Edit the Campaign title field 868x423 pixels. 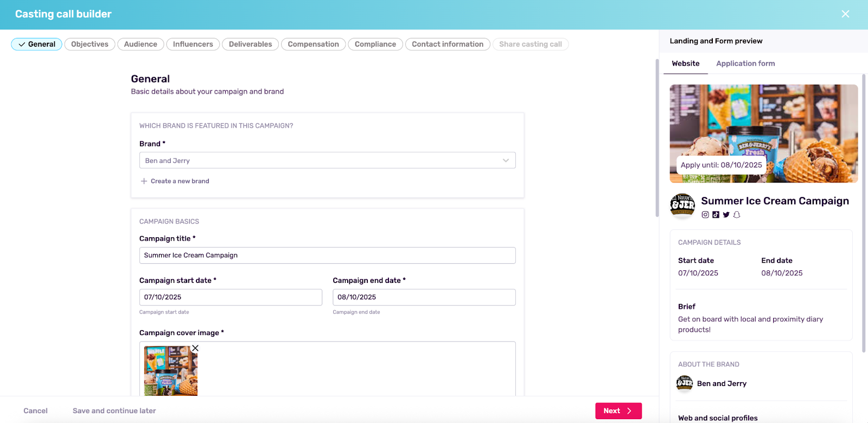click(327, 256)
